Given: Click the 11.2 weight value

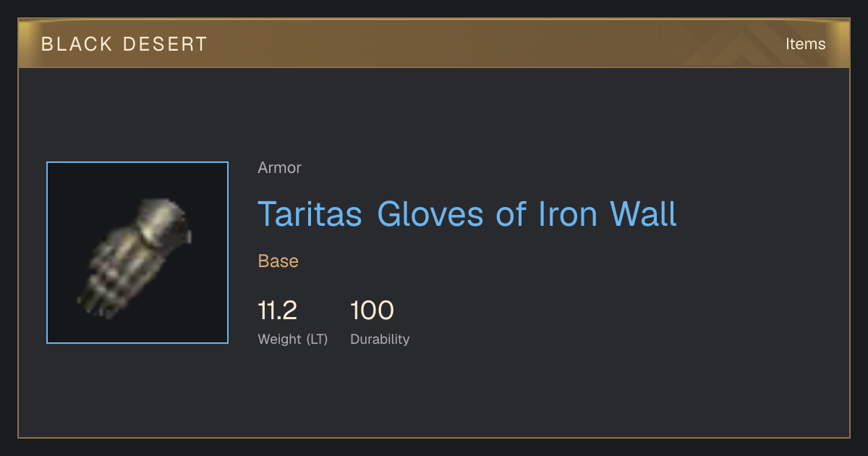Looking at the screenshot, I should tap(277, 311).
